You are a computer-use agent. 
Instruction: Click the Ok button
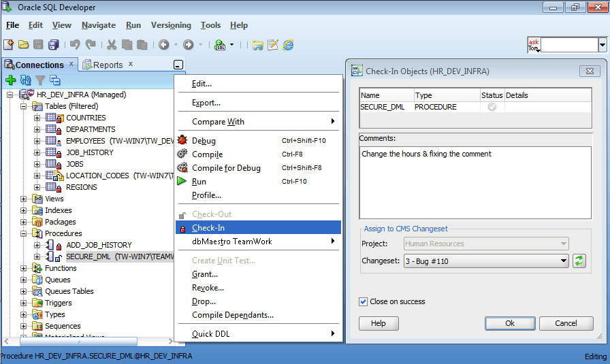510,323
